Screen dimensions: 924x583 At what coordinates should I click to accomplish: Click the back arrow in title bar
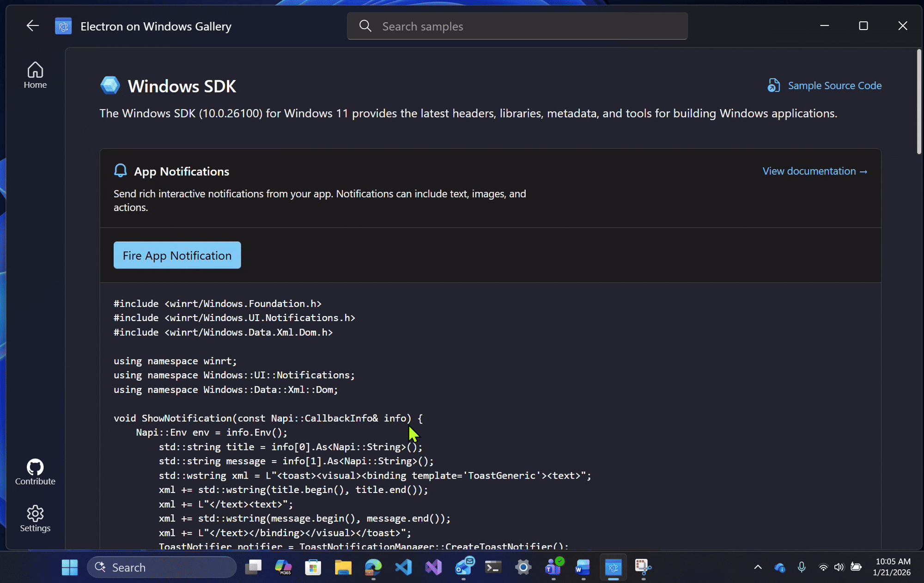click(x=32, y=26)
